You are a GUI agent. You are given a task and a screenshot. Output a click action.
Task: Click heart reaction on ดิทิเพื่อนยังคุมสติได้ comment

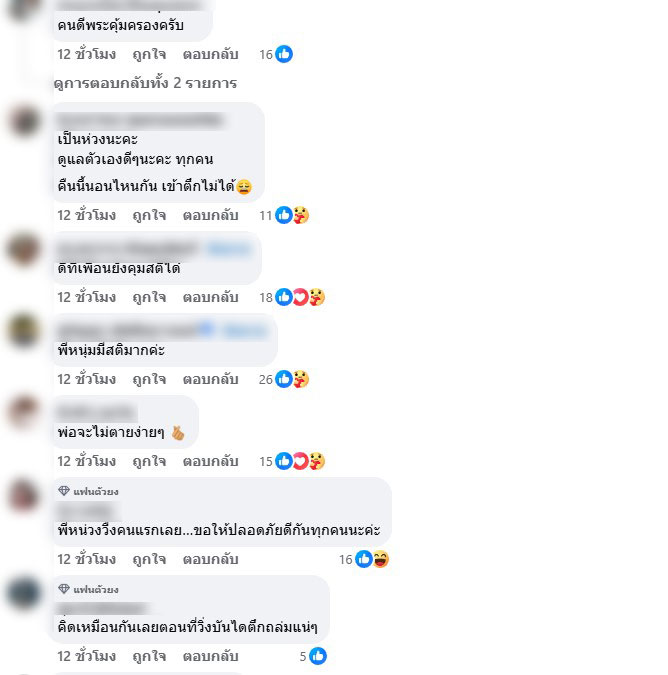(300, 297)
